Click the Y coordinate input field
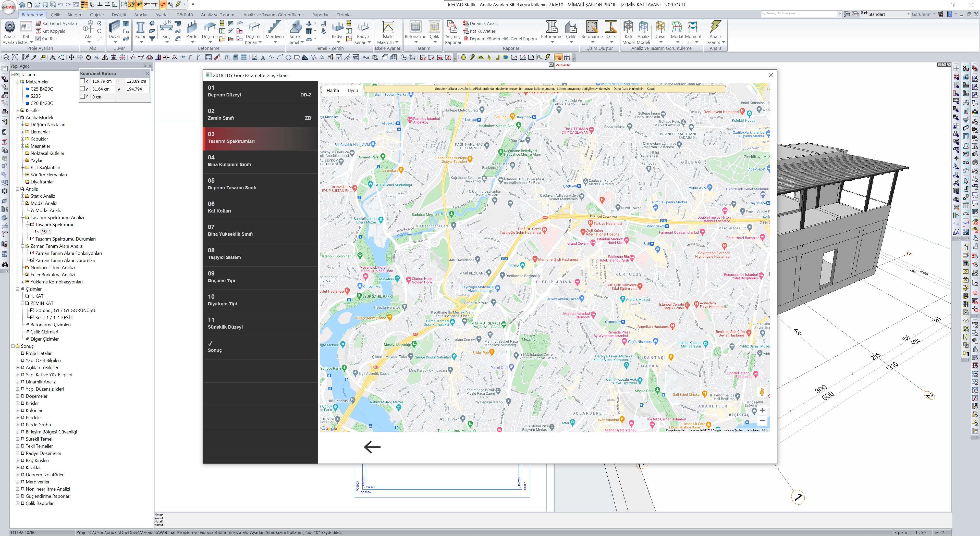The image size is (980, 536). point(103,89)
